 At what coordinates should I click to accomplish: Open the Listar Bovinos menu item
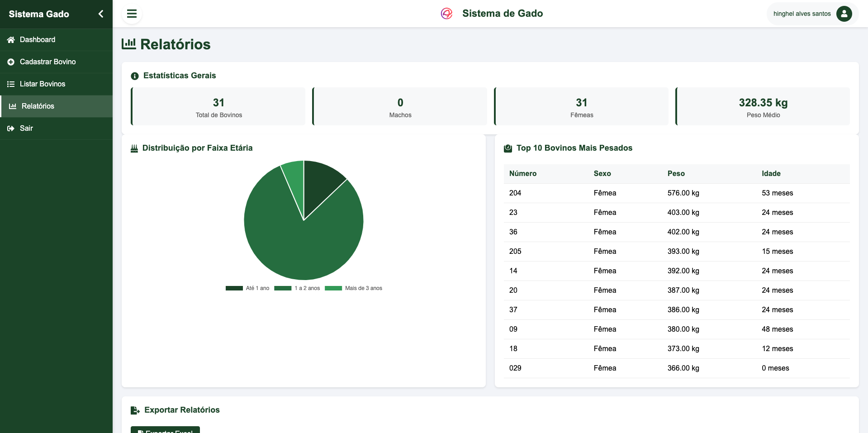pyautogui.click(x=43, y=84)
